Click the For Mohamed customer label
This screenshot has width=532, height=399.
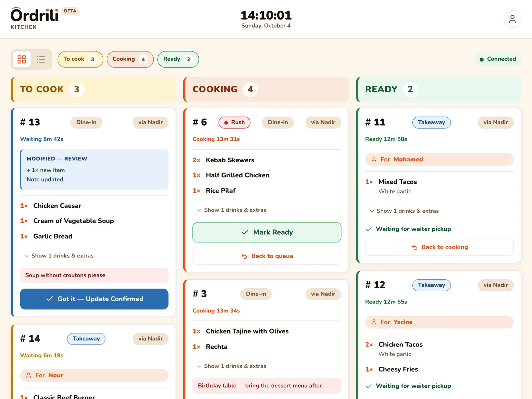[439, 159]
